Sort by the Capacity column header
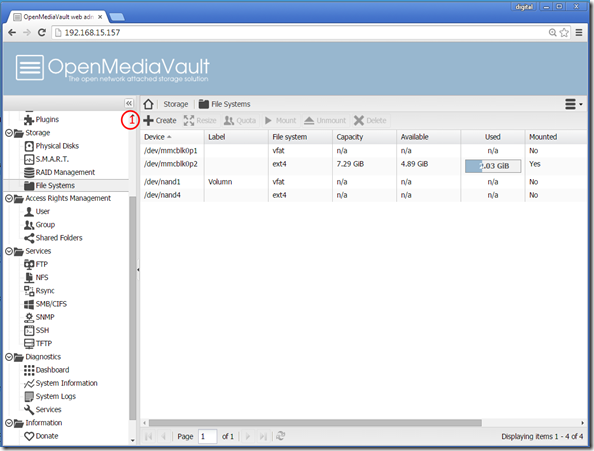The height and width of the screenshot is (451, 594). (364, 137)
